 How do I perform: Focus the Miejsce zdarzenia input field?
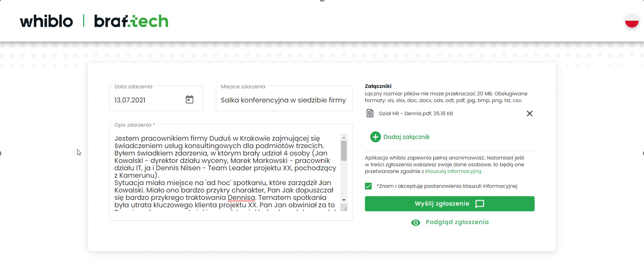[284, 98]
